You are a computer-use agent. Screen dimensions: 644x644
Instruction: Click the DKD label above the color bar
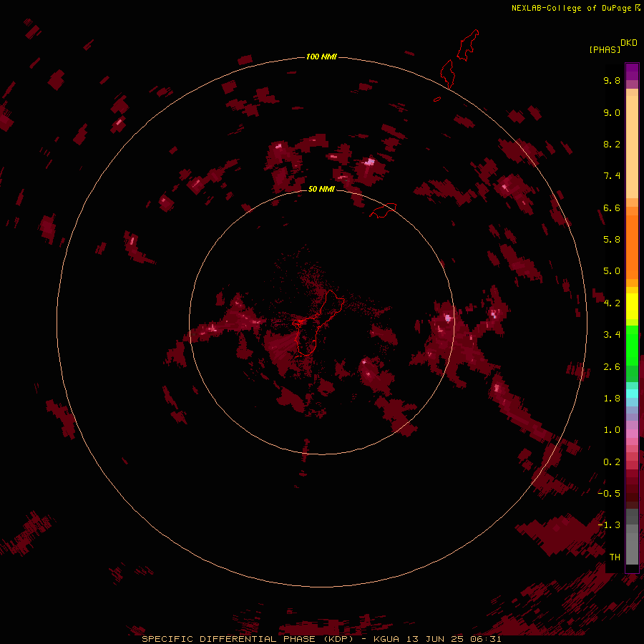pos(629,43)
